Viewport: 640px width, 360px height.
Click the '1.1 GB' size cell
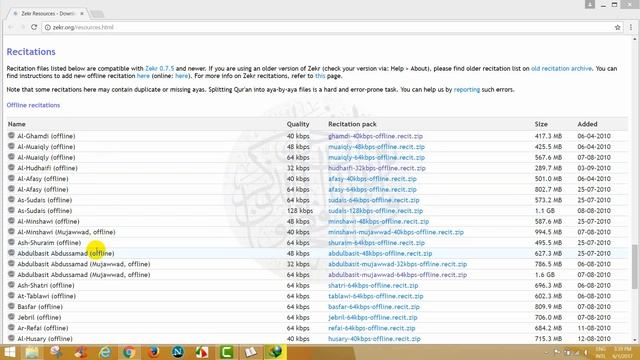(545, 211)
